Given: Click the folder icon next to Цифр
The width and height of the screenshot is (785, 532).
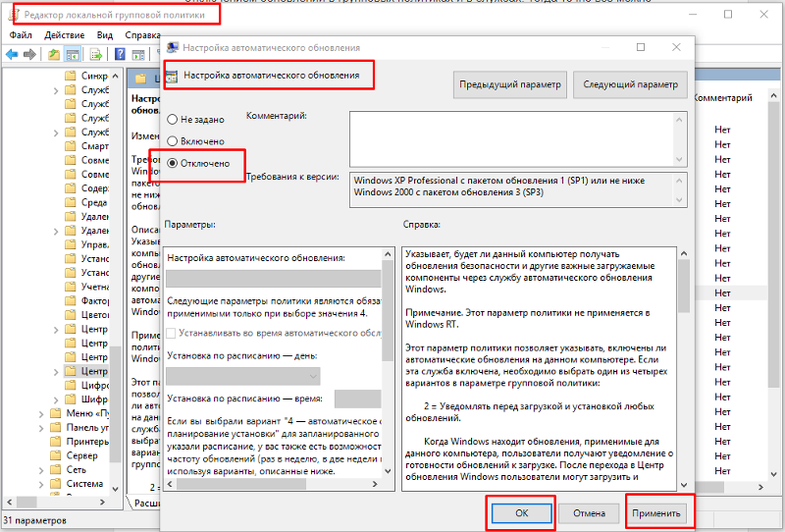Looking at the screenshot, I should 71,385.
